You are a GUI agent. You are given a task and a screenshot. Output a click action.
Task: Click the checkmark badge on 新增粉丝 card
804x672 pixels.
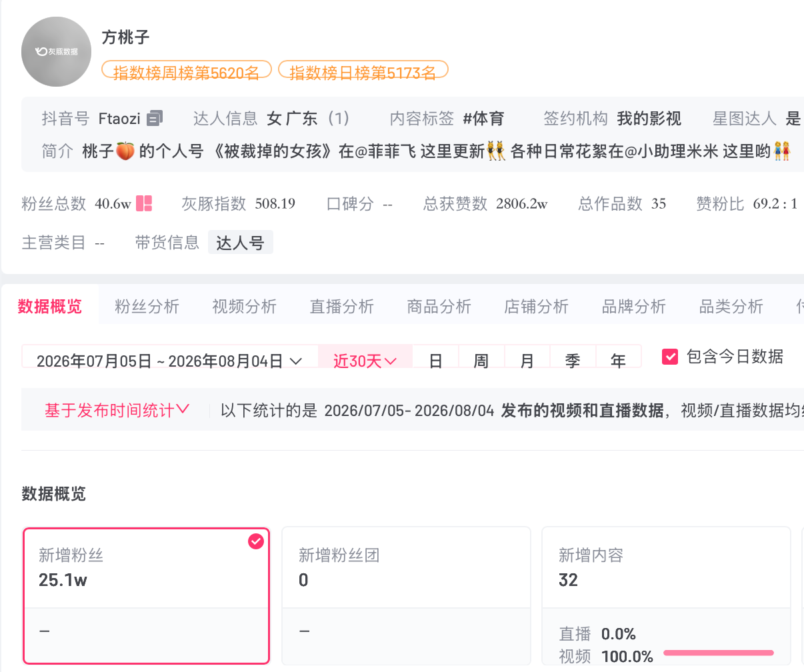click(256, 541)
